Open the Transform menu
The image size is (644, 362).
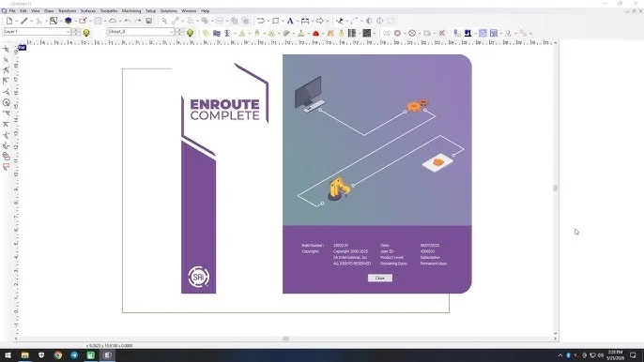(x=67, y=11)
